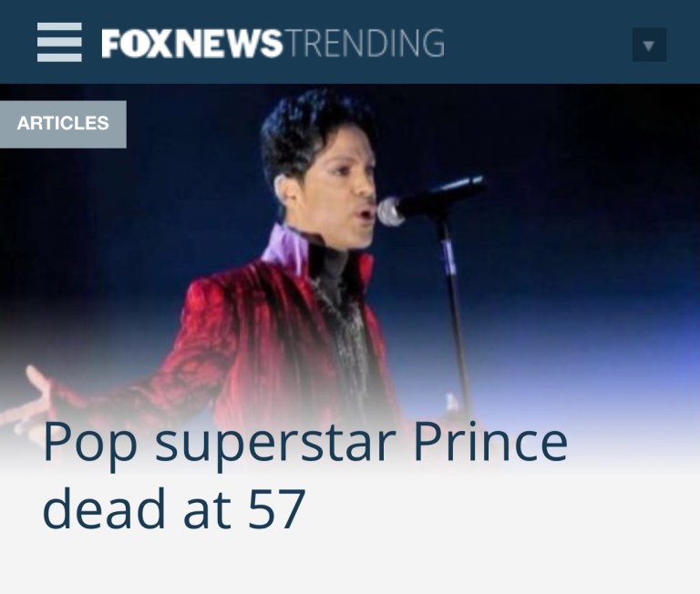Screen dimensions: 700x594
Task: Click the ARTICLES tag label
Action: tap(63, 124)
